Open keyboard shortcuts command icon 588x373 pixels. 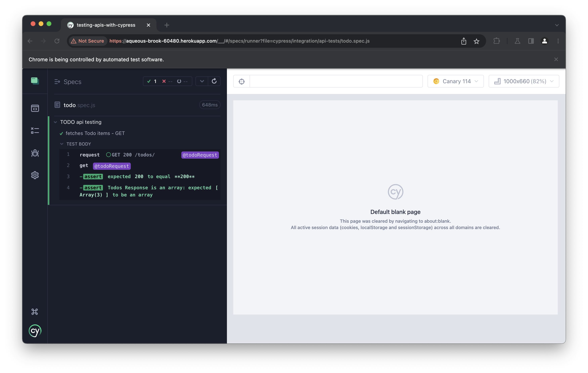pyautogui.click(x=35, y=312)
